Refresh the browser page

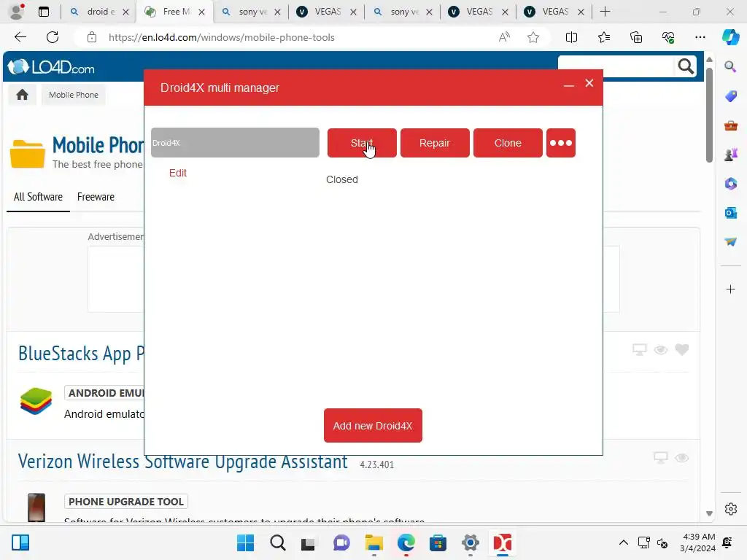point(53,37)
